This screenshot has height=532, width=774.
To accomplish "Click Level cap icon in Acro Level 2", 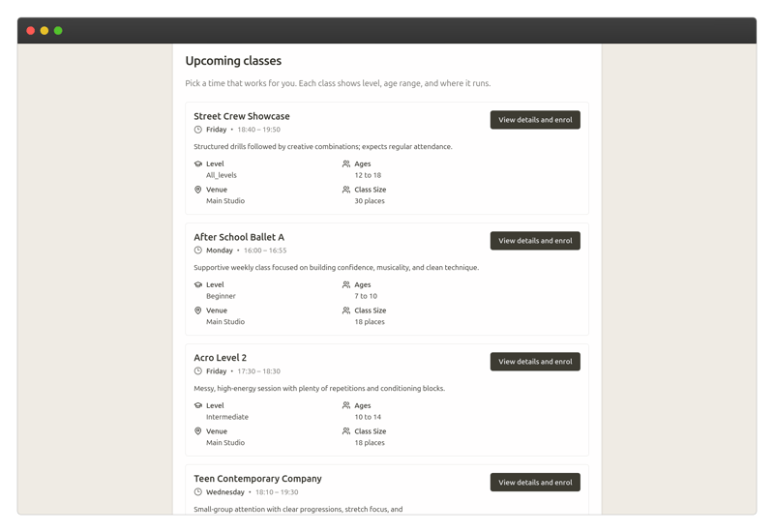I will point(198,405).
